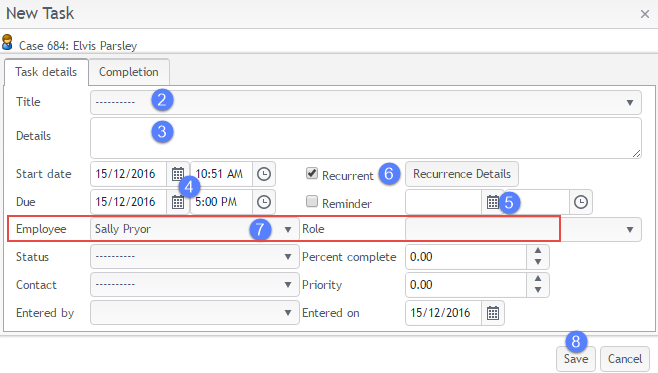Open the Employee dropdown showing Sally Pryor

coord(195,229)
